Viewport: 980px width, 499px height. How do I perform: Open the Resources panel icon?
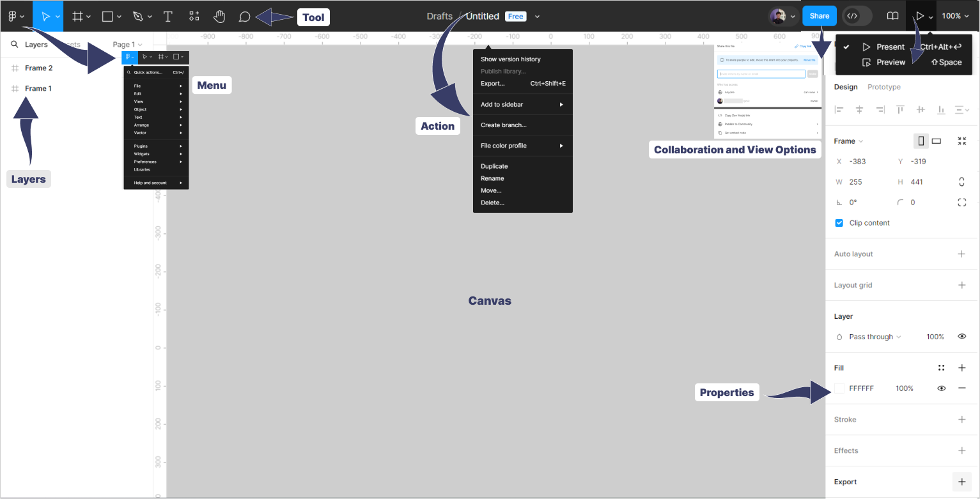pyautogui.click(x=194, y=16)
